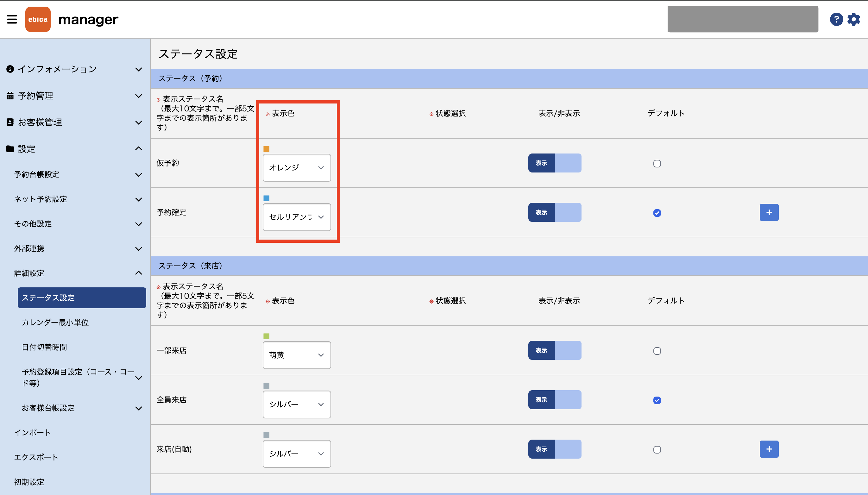Click orange swatch above 仮予約 dropdown
Viewport: 868px width, 495px height.
(266, 149)
